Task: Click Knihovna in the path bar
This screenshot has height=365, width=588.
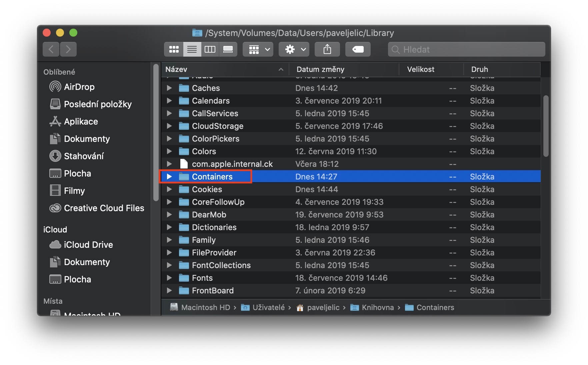Action: (x=377, y=307)
